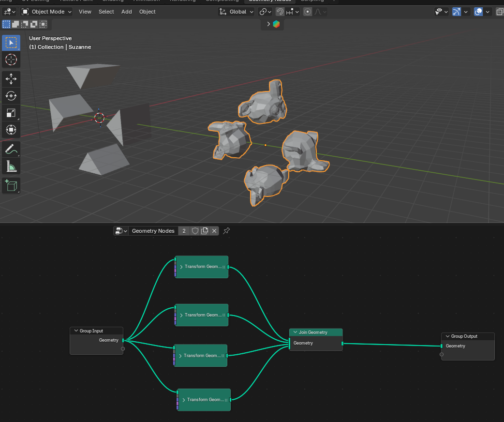Viewport: 504px width, 422px height.
Task: Toggle viewport overlays display
Action: coord(478,12)
